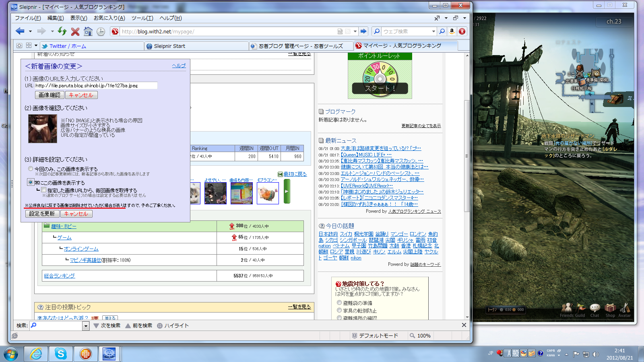The image size is (644, 362).
Task: Open Skype from the taskbar
Action: click(61, 354)
